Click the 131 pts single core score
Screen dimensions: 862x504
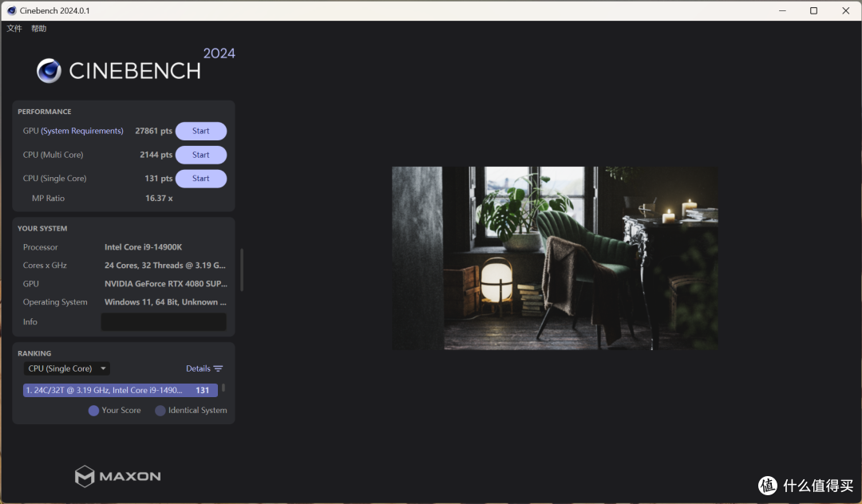158,179
